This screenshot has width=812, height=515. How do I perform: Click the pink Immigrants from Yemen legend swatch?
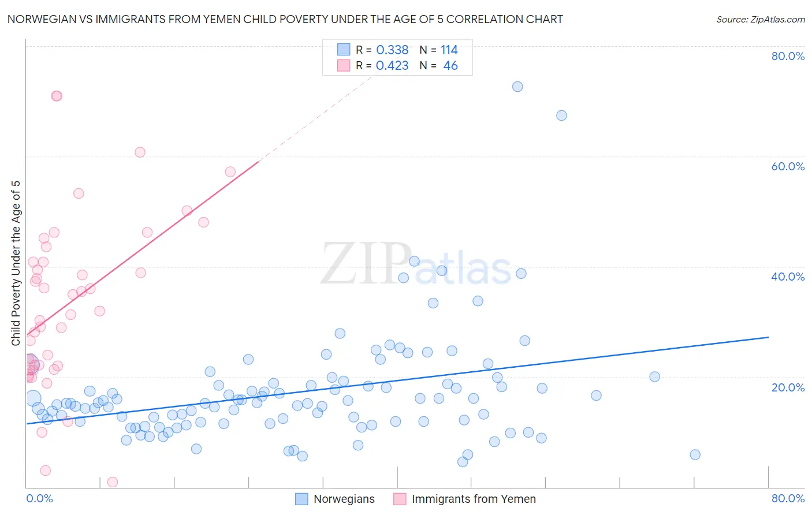coord(400,499)
